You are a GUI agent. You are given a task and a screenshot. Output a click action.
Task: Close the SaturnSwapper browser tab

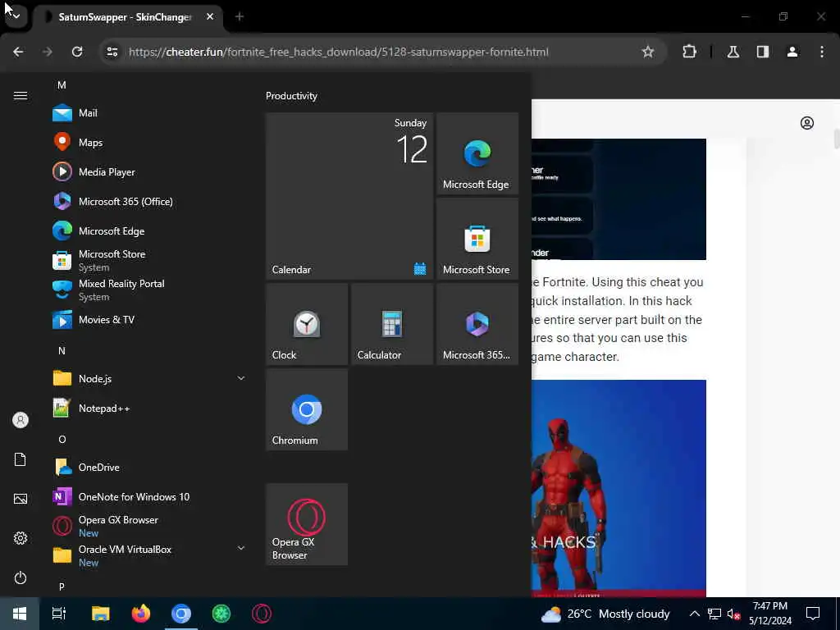point(210,16)
